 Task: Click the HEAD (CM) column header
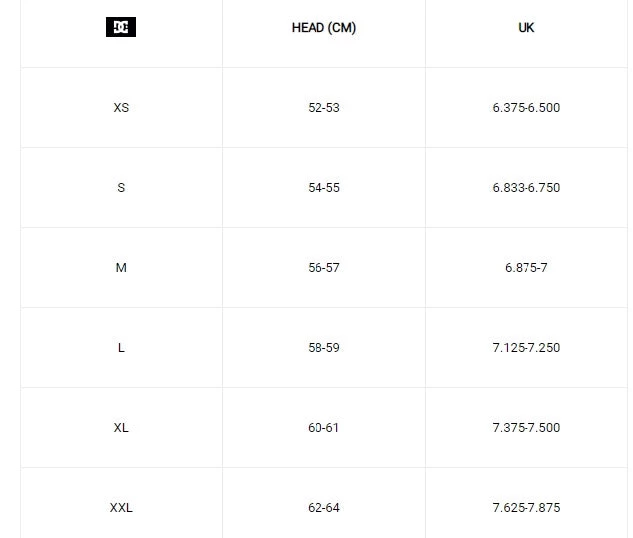[324, 28]
